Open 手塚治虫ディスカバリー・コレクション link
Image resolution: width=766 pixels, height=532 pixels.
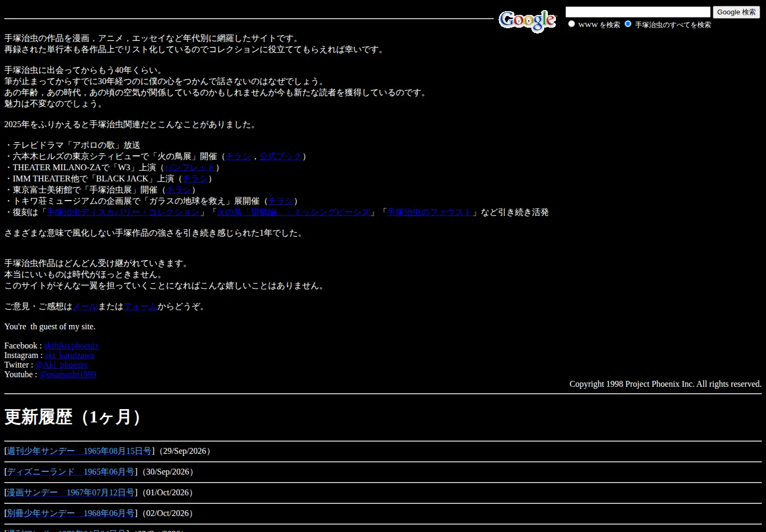coord(123,212)
